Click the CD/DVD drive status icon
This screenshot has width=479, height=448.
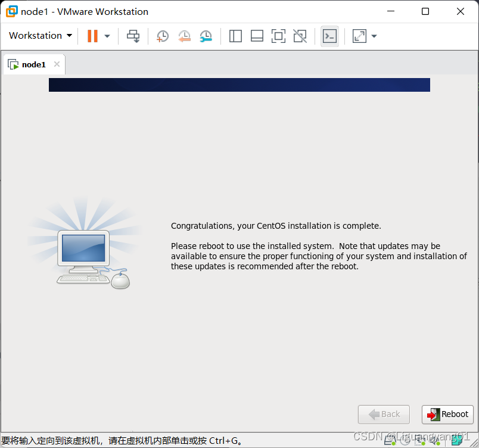pyautogui.click(x=405, y=440)
